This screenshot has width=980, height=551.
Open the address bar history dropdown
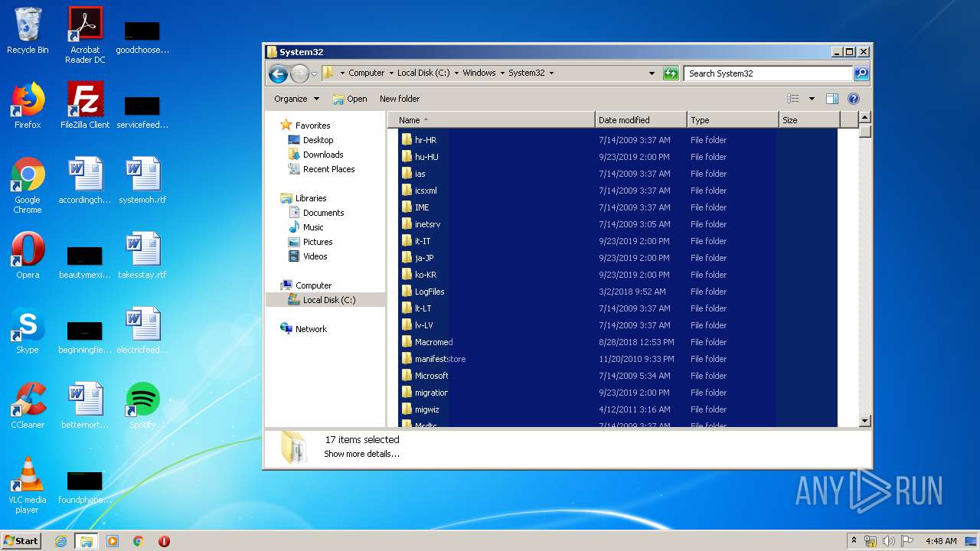point(652,73)
